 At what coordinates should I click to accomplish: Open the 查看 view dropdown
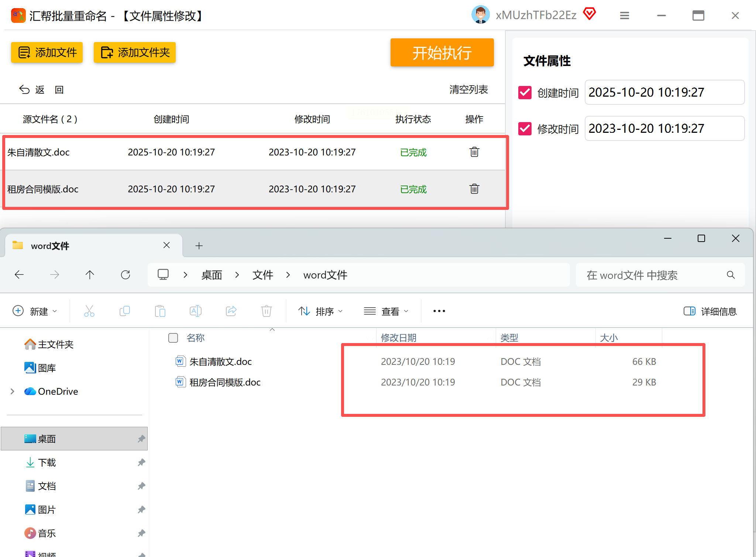[386, 311]
